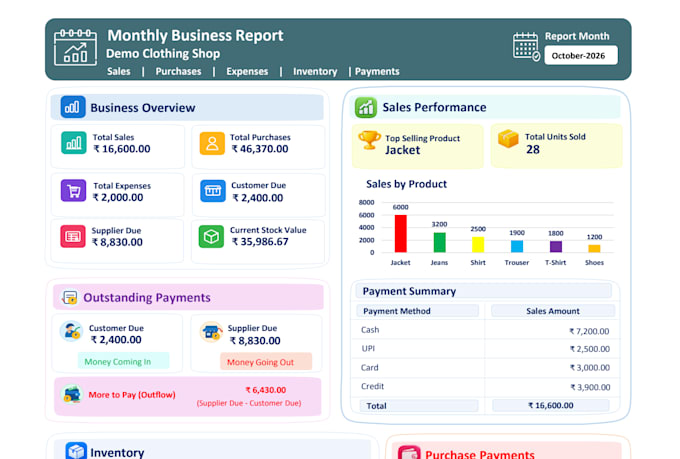Click the Sales by Product chart title
Screen dimensions: 680x459
pyautogui.click(x=406, y=184)
